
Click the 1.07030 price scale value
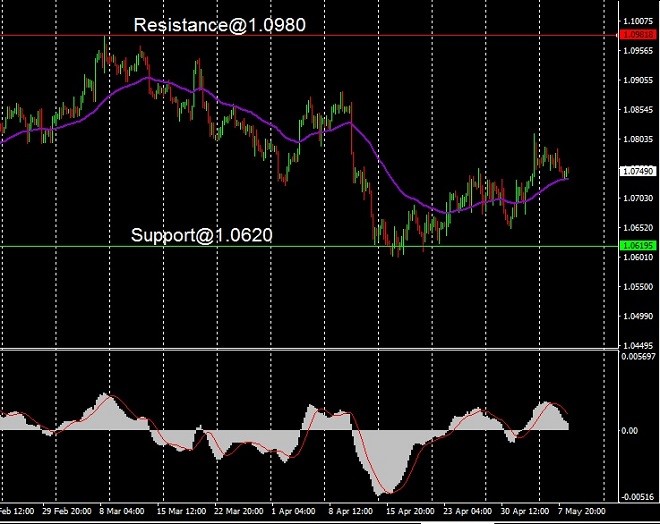[638, 198]
